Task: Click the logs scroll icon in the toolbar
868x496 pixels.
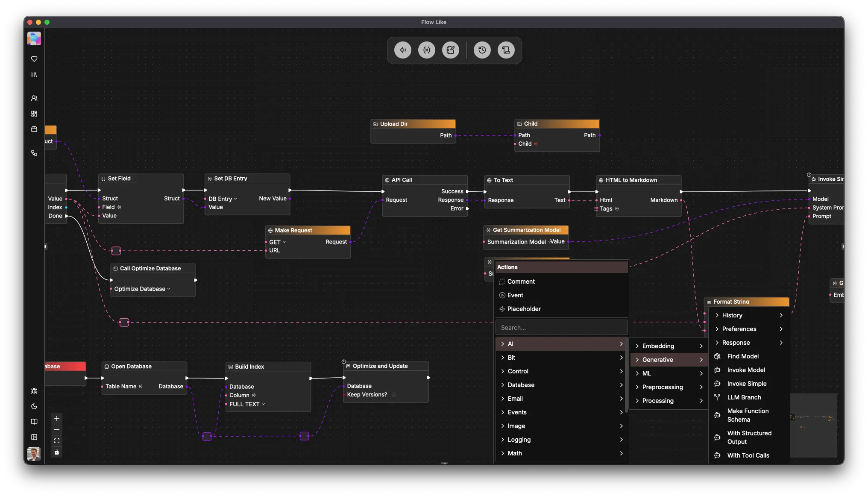Action: click(506, 50)
